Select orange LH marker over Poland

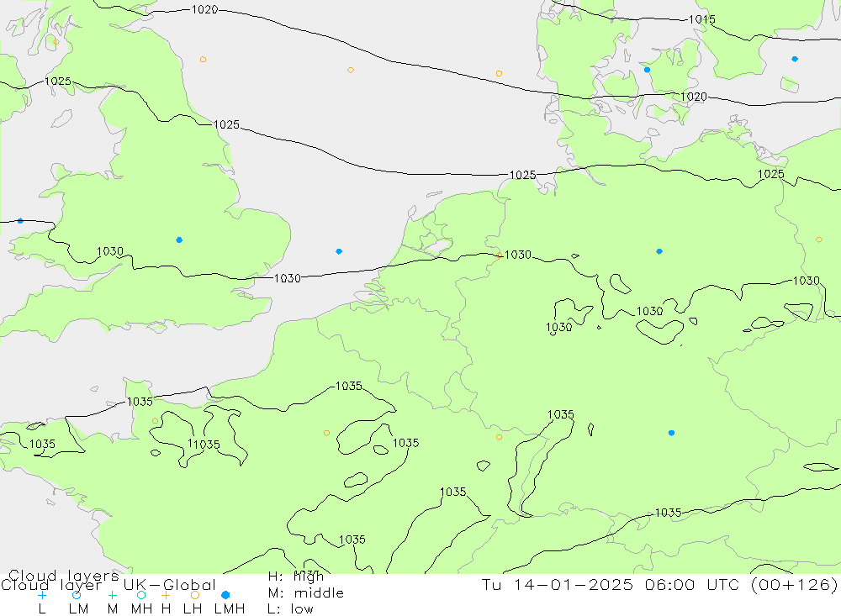click(x=819, y=240)
